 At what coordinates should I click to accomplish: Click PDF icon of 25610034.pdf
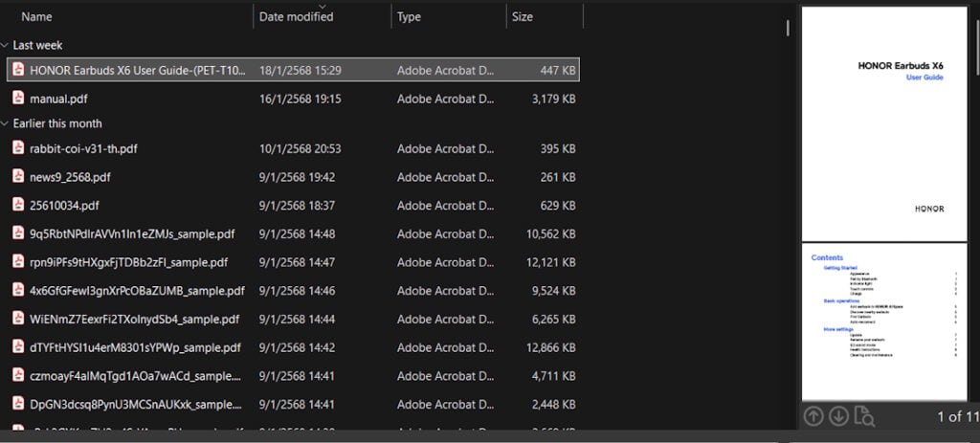(18, 205)
